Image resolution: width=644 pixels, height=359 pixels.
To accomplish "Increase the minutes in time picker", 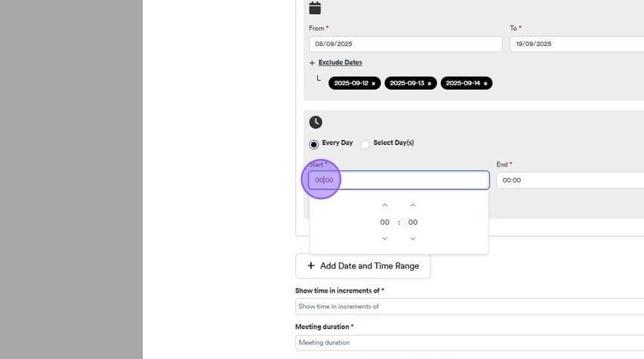I will point(413,205).
